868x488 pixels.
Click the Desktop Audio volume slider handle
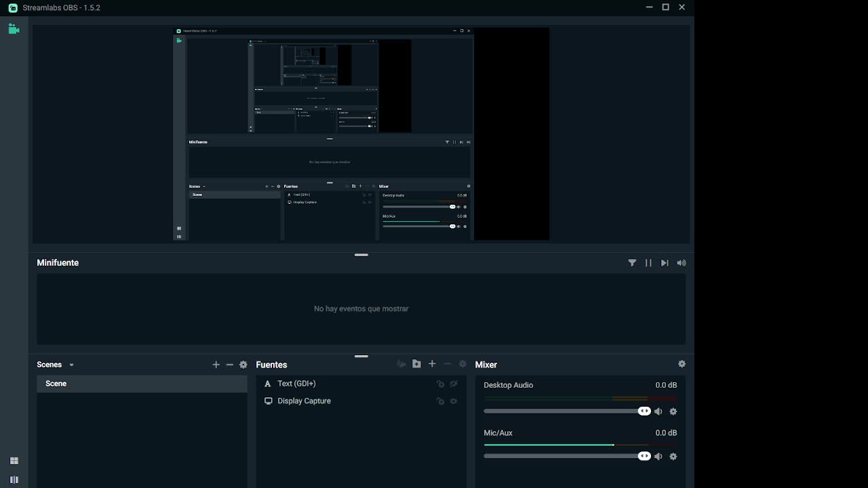(x=644, y=411)
